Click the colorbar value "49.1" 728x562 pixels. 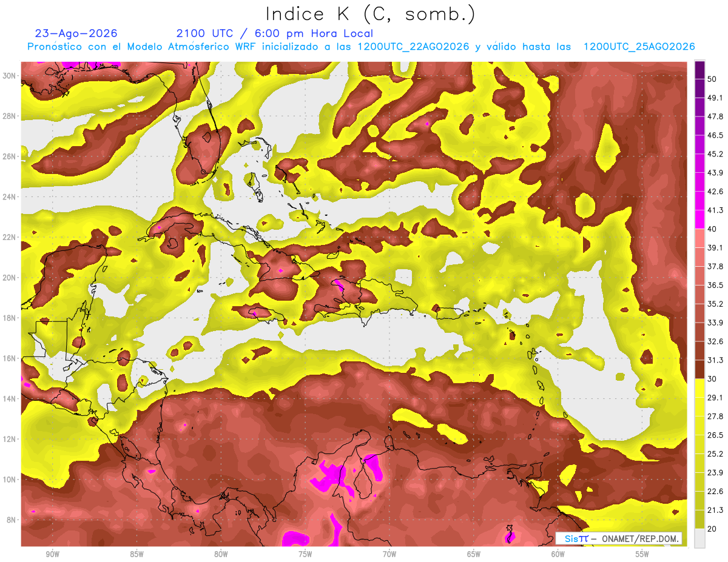[715, 98]
